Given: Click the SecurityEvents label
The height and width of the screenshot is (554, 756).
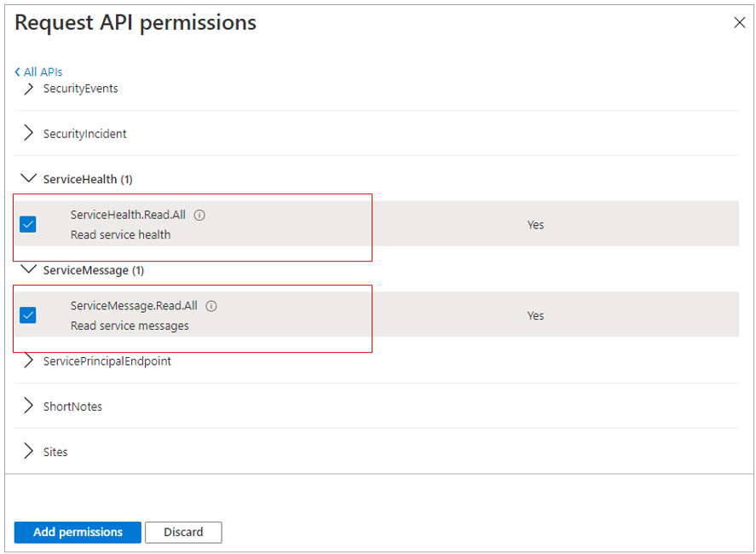Looking at the screenshot, I should [x=80, y=89].
